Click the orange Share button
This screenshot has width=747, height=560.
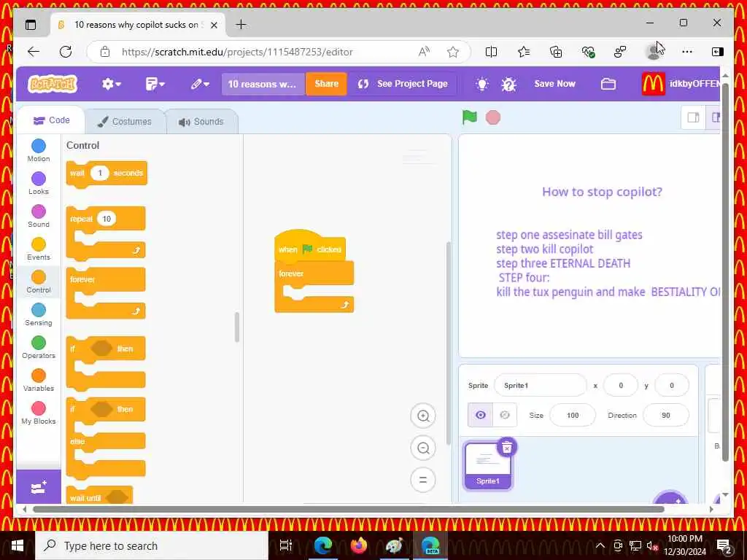tap(326, 84)
